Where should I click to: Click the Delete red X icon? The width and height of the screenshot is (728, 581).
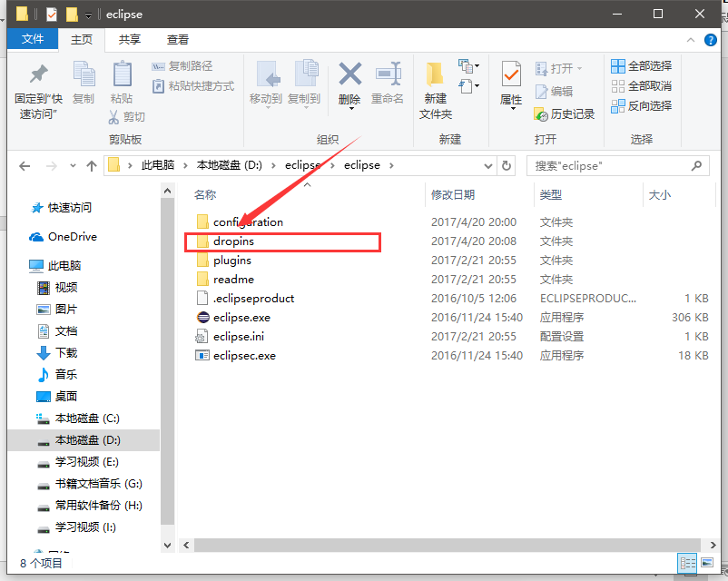(349, 74)
